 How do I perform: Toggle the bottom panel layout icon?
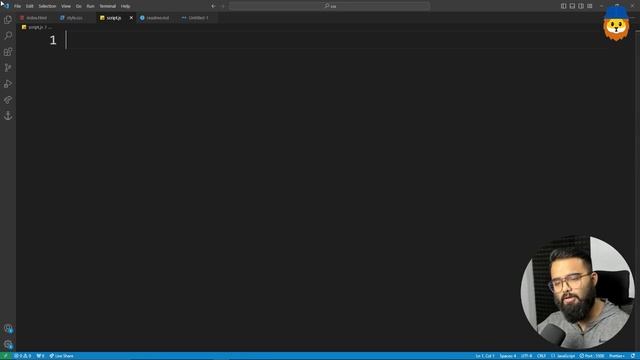tap(572, 6)
